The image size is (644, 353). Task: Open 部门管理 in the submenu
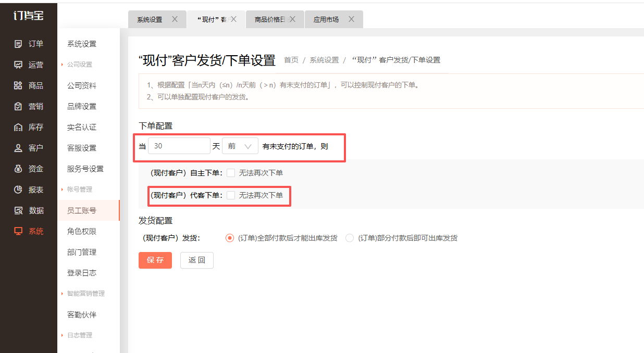coord(82,253)
